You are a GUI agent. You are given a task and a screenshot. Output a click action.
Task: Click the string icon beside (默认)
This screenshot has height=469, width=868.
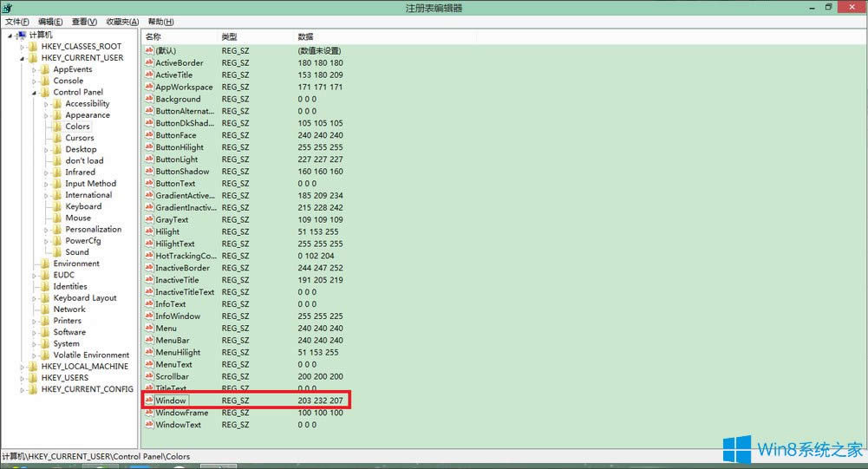[x=149, y=50]
